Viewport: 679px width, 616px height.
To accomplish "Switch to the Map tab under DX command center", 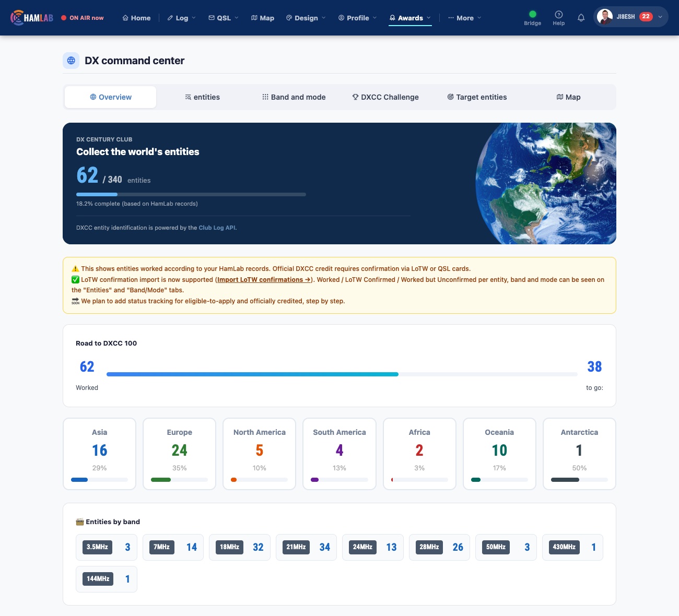I will [568, 97].
